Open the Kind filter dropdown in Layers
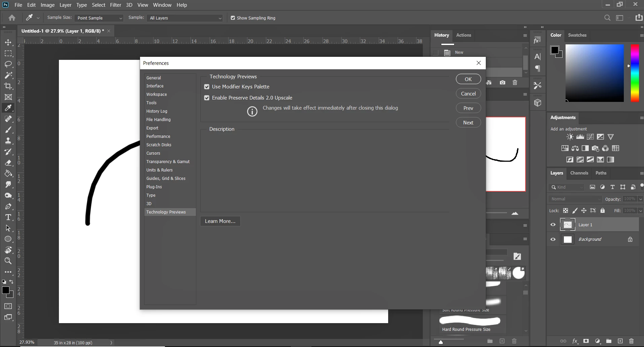This screenshot has width=644, height=347. [x=567, y=187]
